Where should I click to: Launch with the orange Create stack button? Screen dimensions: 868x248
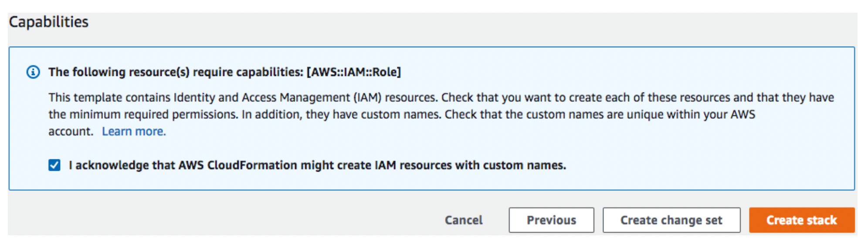(802, 220)
